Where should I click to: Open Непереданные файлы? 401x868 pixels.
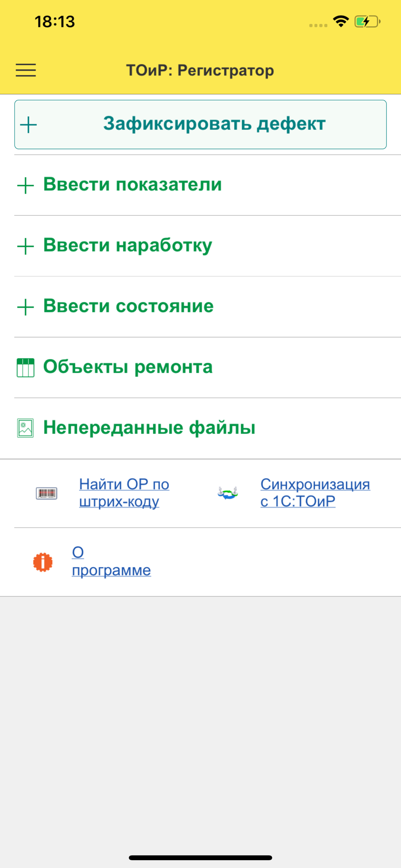click(207, 428)
